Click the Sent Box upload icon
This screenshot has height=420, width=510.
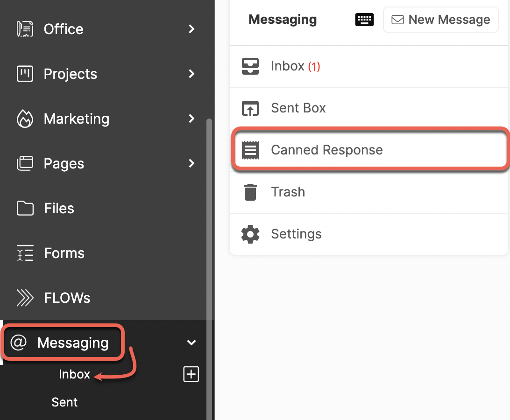250,108
